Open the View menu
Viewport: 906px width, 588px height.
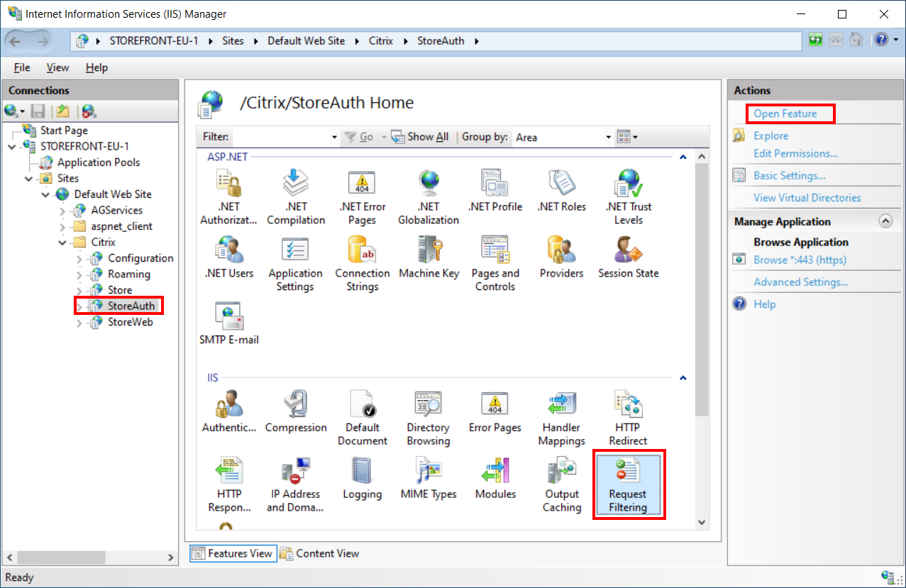(57, 67)
